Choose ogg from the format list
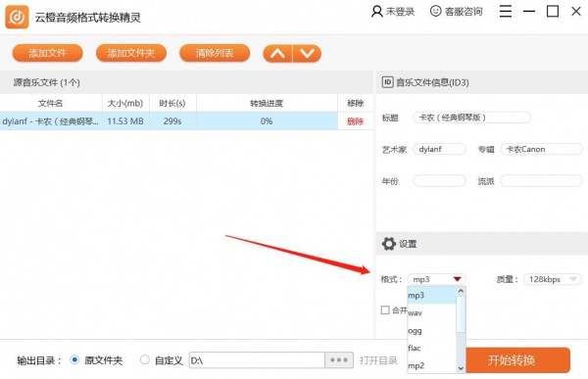Viewport: 588px width, 379px height. tap(431, 331)
